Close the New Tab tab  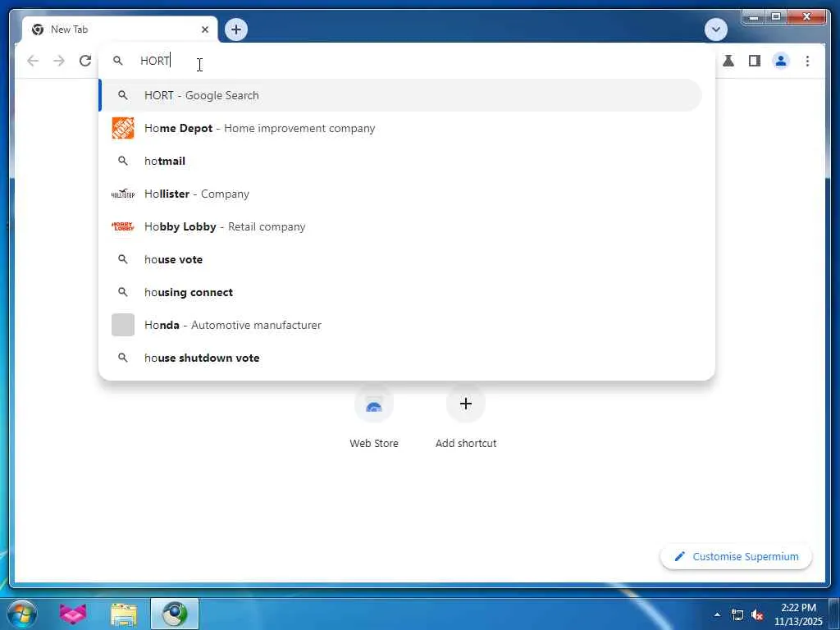[x=204, y=30]
